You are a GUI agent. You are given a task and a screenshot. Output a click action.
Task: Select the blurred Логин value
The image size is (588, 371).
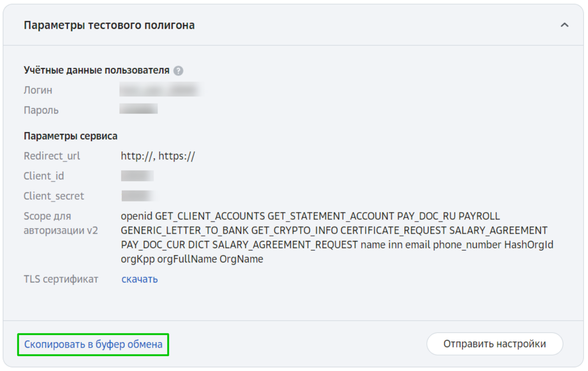click(160, 90)
